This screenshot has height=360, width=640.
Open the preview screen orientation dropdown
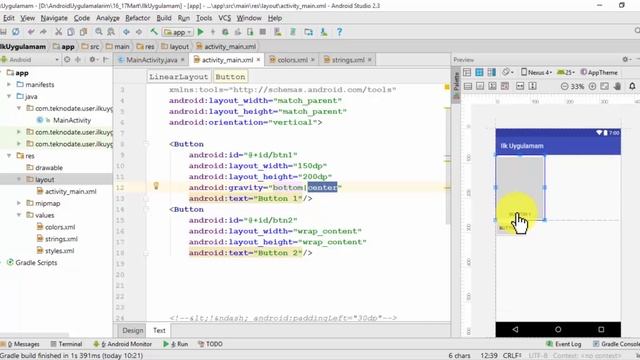[x=508, y=72]
